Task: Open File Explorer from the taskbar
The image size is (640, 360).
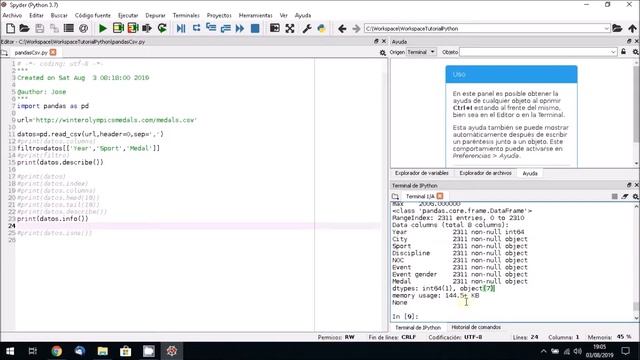Action: coord(102,351)
